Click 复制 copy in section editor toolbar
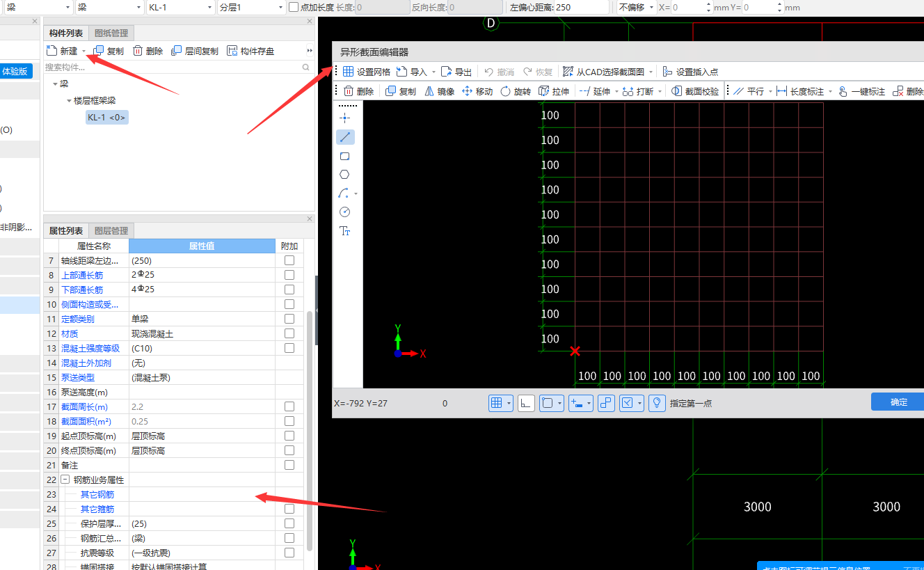This screenshot has width=924, height=570. pyautogui.click(x=401, y=91)
